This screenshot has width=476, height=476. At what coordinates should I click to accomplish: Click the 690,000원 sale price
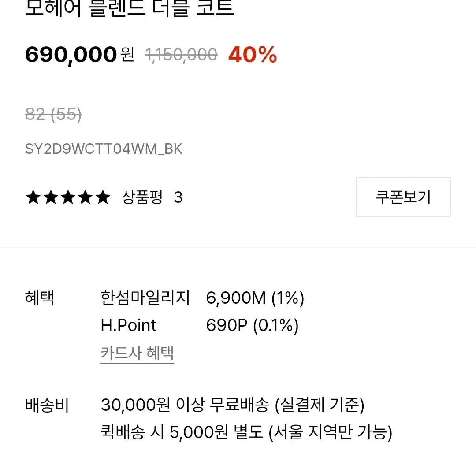point(79,55)
